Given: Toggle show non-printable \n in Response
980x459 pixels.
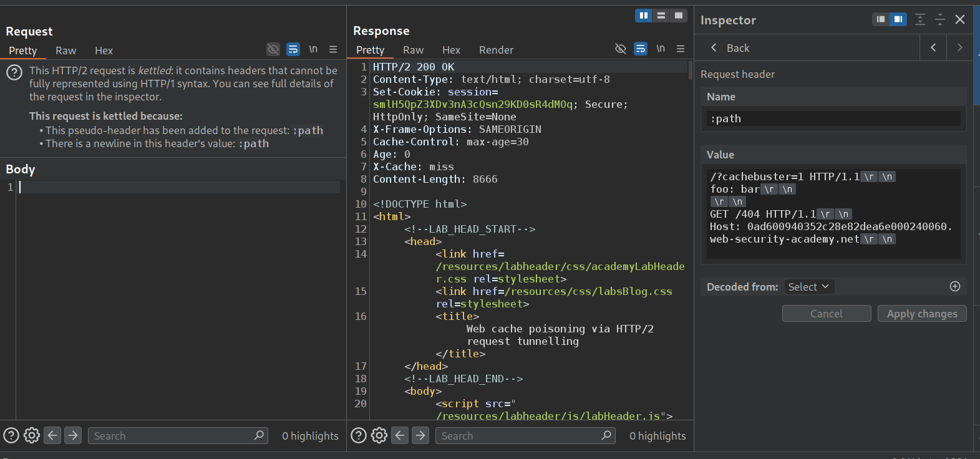Looking at the screenshot, I should click(x=660, y=49).
